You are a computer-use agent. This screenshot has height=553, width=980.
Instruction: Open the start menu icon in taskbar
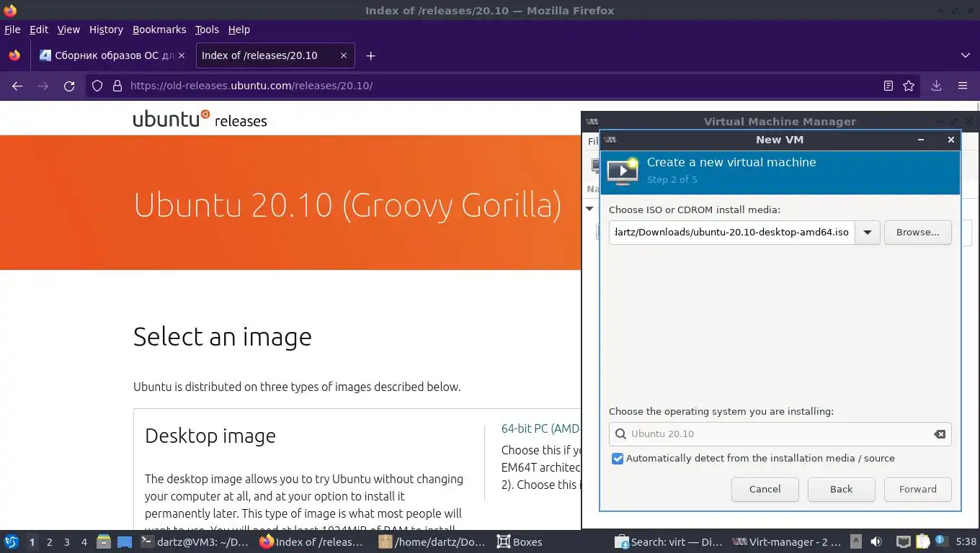point(11,541)
